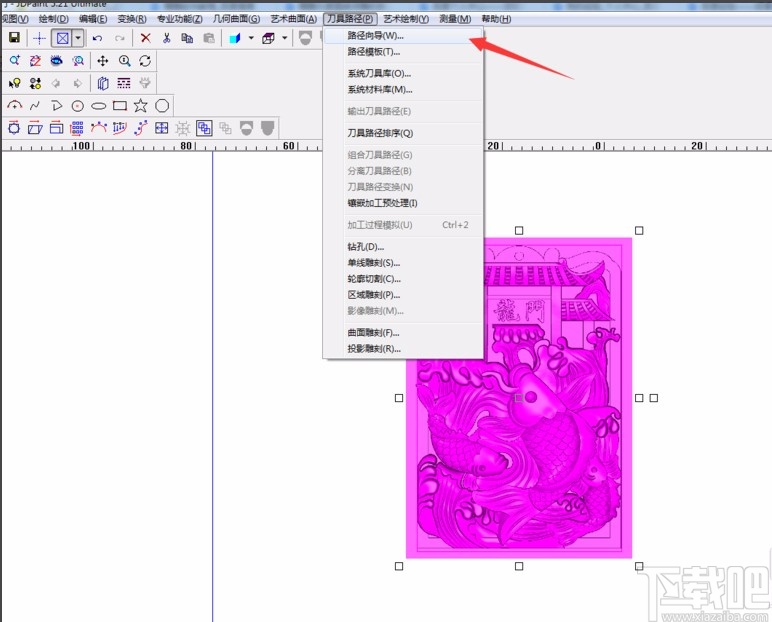Screen dimensions: 772x622
Task: Choose 钻孔(D)... menu entry
Action: [403, 247]
